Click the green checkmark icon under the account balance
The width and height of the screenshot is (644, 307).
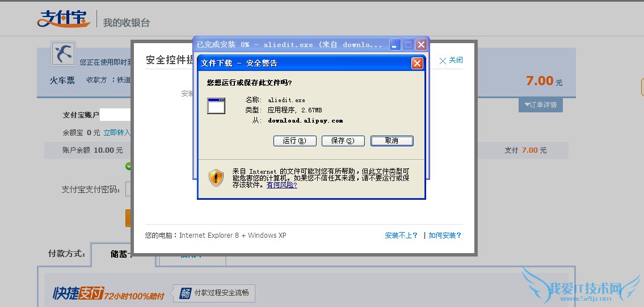tap(128, 166)
